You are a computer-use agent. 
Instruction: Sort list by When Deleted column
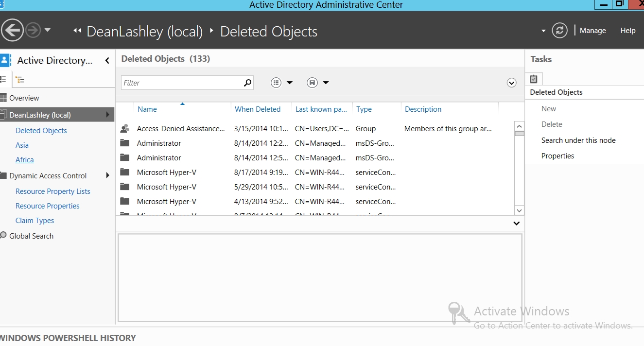click(x=258, y=109)
